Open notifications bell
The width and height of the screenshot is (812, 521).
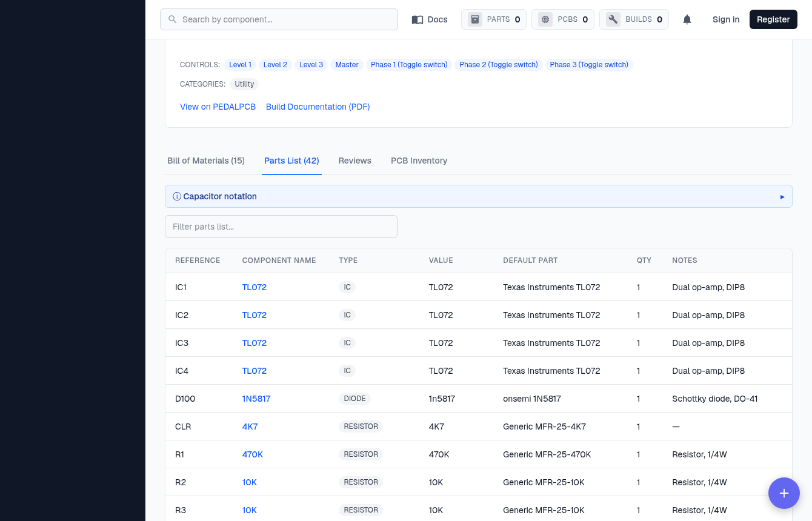(687, 19)
